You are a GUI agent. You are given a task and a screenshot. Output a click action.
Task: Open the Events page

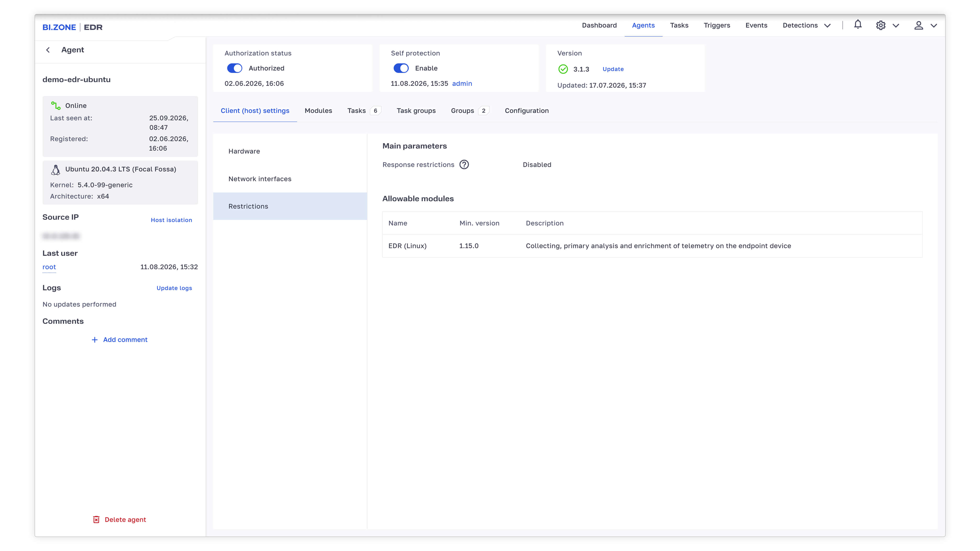pos(756,26)
